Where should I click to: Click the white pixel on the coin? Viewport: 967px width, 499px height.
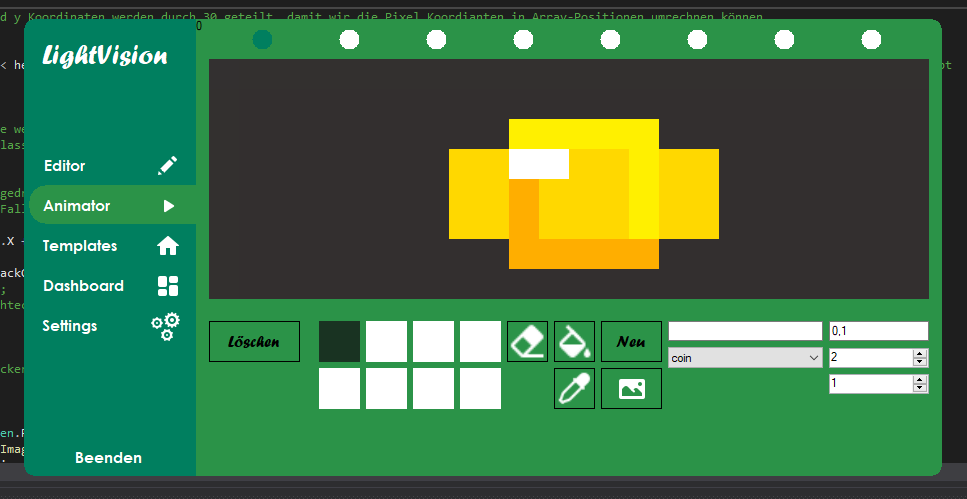pos(539,164)
